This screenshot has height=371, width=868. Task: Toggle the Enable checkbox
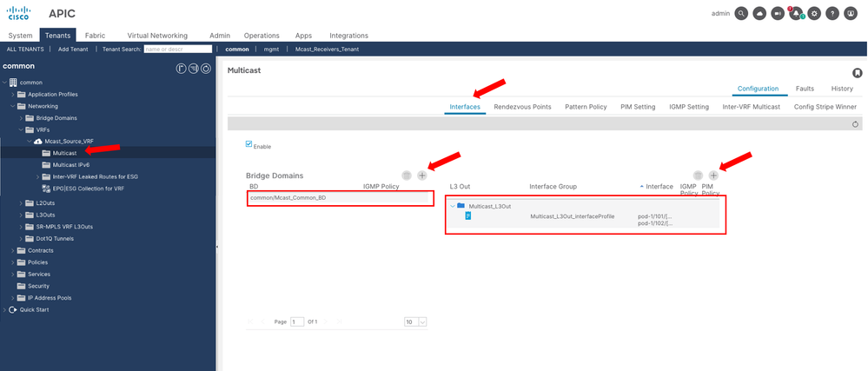[x=249, y=144]
